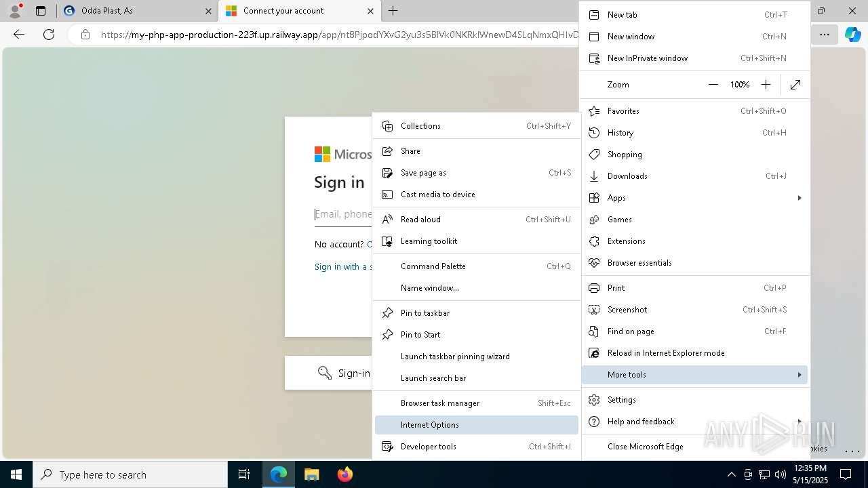Image resolution: width=868 pixels, height=488 pixels.
Task: Open a new tab with plus button
Action: 393,11
